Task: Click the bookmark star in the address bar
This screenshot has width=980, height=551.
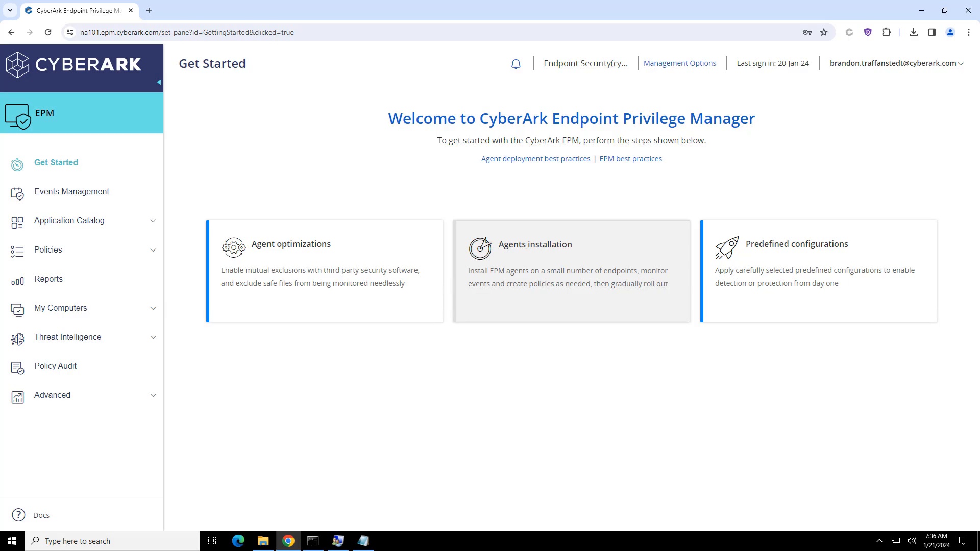Action: 824,32
